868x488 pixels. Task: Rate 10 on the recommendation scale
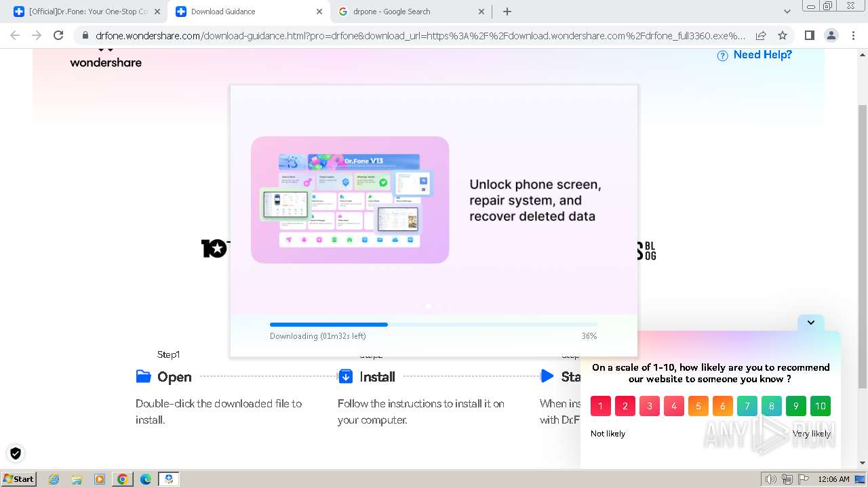[821, 406]
